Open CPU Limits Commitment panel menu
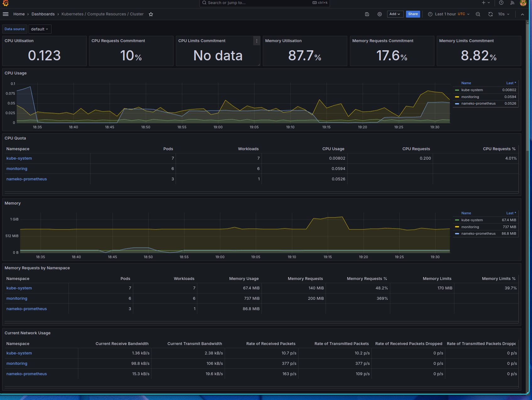Viewport: 532px width, 400px height. point(257,41)
